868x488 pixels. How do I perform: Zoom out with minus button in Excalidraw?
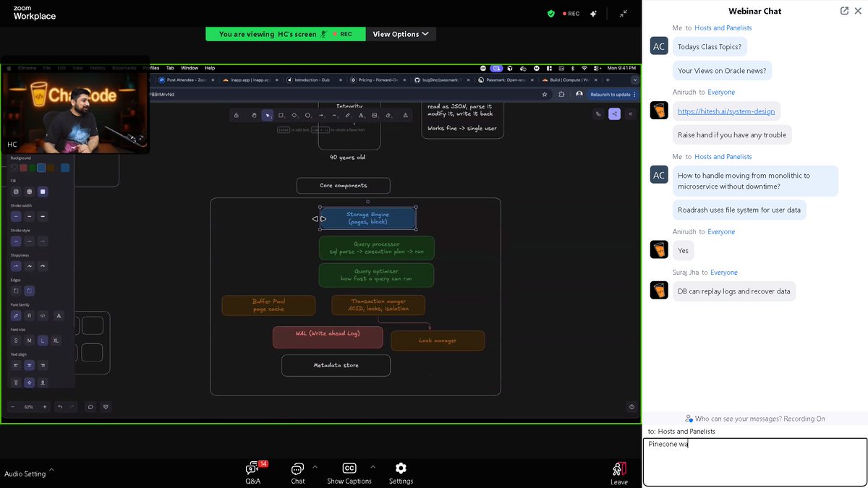click(13, 407)
